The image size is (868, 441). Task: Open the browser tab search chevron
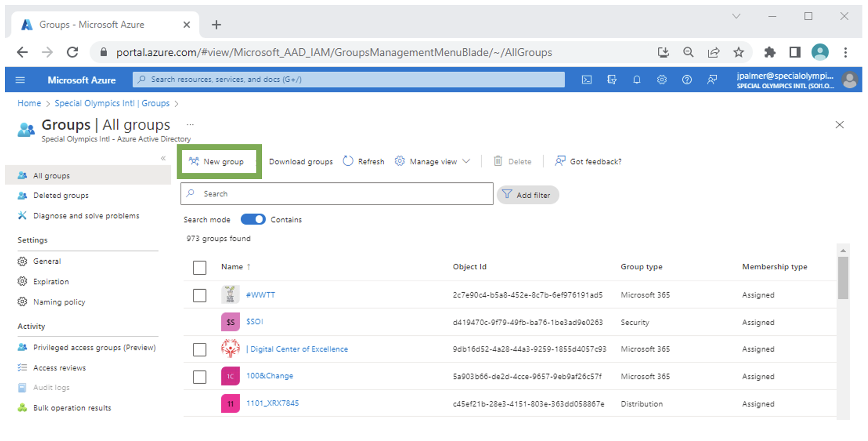(x=736, y=16)
